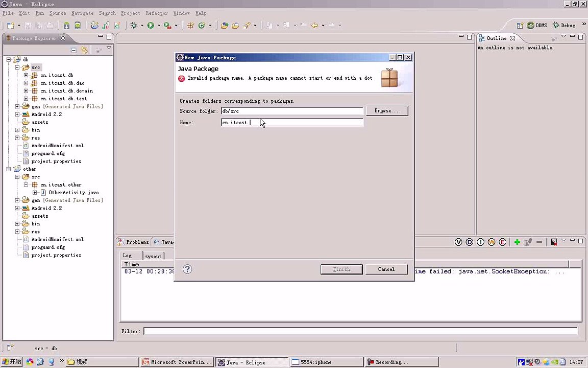
Task: Click the LogCat Filter input field
Action: tap(360, 331)
